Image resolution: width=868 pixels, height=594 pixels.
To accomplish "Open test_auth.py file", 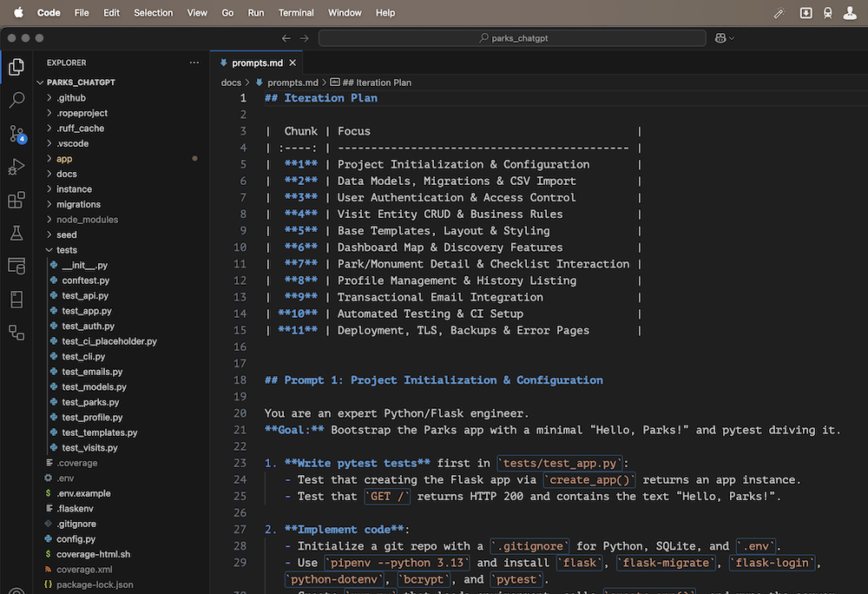I will [x=88, y=326].
